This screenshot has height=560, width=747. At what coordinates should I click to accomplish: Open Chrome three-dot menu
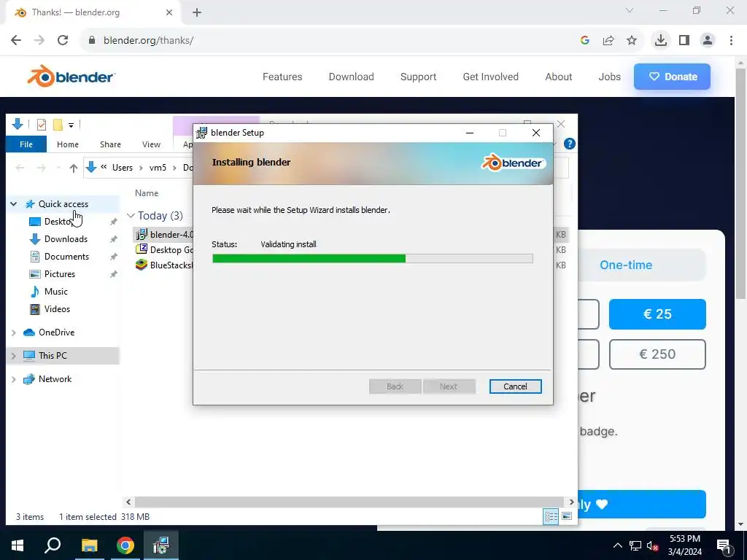(x=731, y=41)
